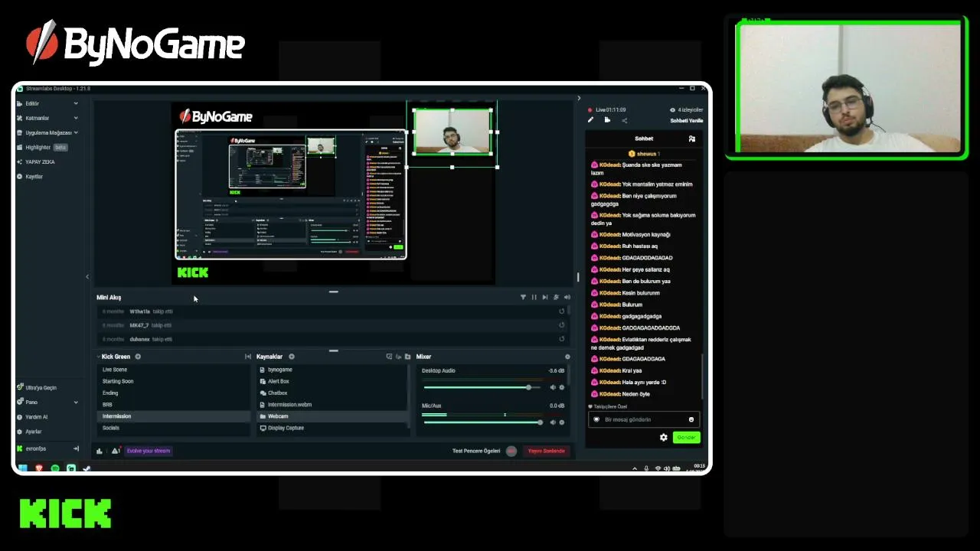The image size is (980, 551).
Task: Open Mixer advanced audio settings gear
Action: pos(567,357)
